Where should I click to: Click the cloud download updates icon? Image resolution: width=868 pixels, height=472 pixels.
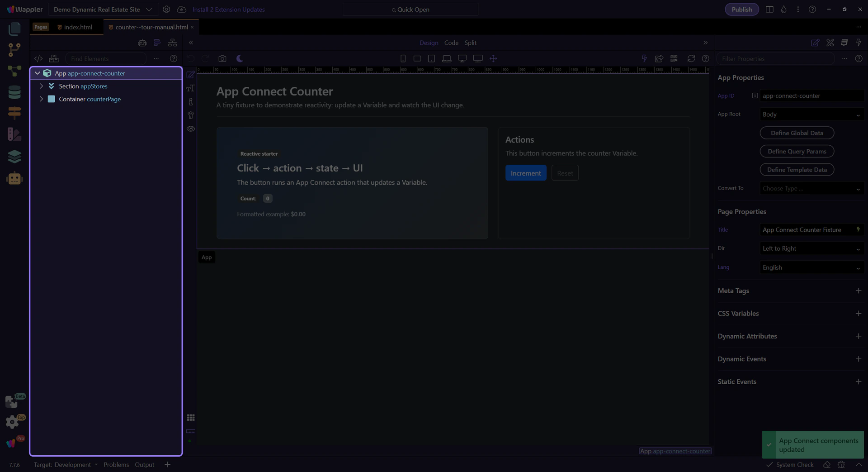181,10
